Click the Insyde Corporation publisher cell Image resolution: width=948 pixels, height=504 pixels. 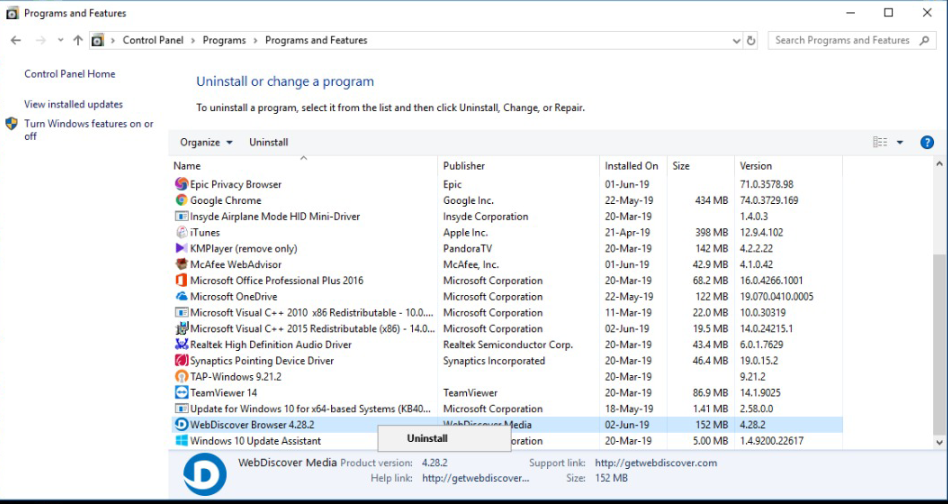coord(485,216)
